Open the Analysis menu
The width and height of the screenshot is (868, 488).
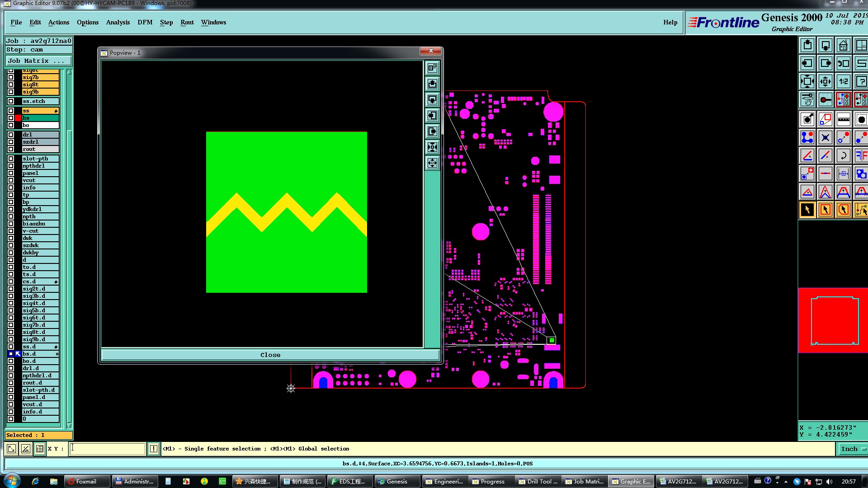pos(118,22)
